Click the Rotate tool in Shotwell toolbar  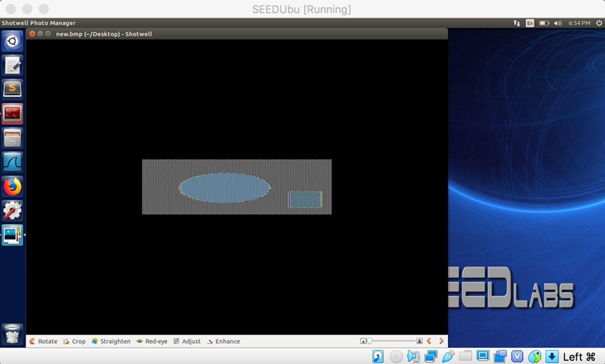click(x=43, y=342)
